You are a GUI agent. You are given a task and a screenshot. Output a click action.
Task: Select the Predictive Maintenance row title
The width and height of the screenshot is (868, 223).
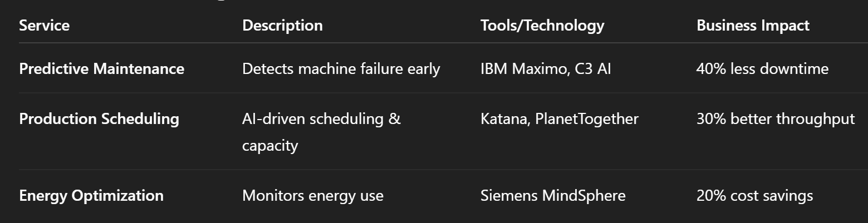coord(101,69)
